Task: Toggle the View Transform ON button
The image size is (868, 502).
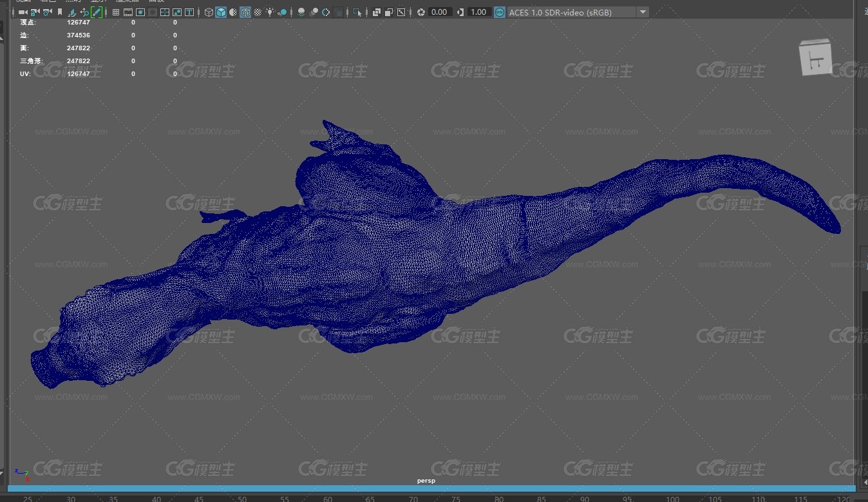Action: 500,12
